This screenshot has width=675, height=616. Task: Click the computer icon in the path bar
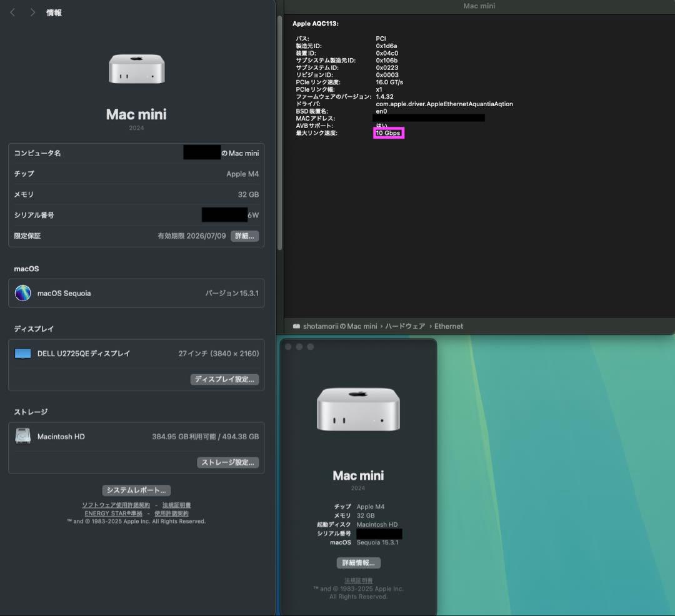tap(296, 326)
